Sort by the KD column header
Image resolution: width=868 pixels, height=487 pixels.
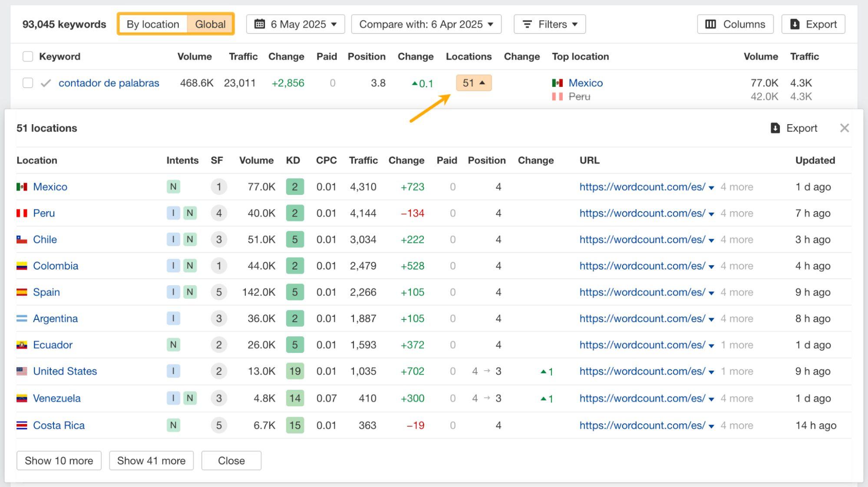pyautogui.click(x=293, y=160)
